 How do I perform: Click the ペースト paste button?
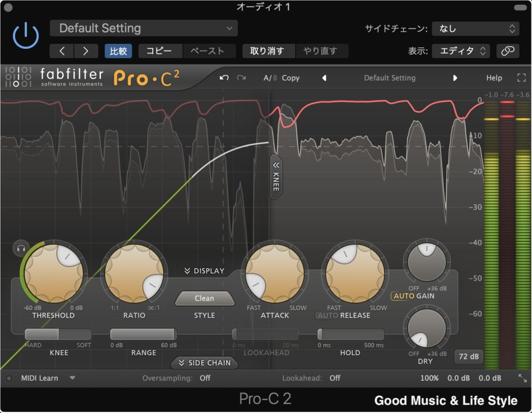(x=209, y=51)
